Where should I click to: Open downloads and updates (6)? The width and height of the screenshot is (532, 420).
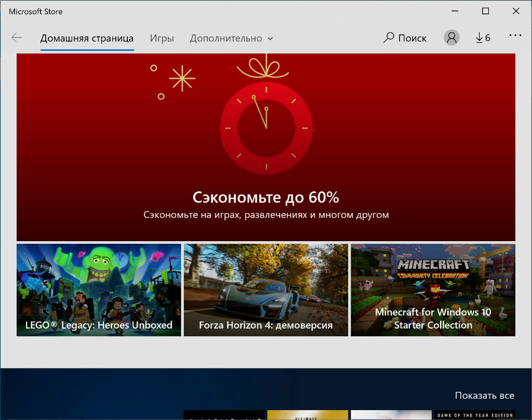483,38
